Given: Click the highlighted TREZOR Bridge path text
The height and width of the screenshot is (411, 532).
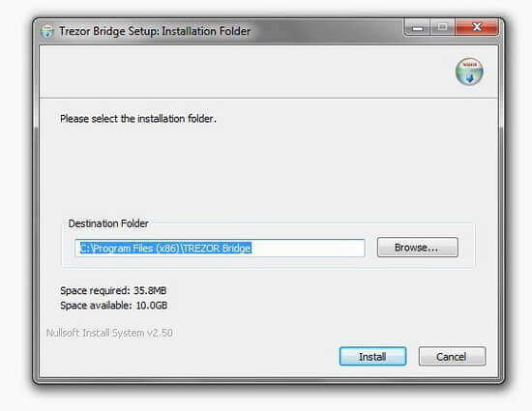Looking at the screenshot, I should (x=165, y=249).
